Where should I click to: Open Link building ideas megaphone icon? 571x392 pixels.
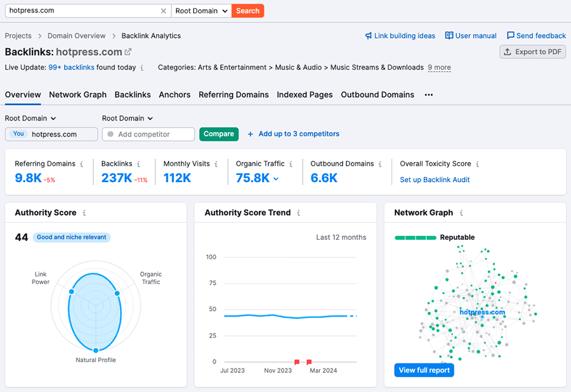pyautogui.click(x=369, y=36)
